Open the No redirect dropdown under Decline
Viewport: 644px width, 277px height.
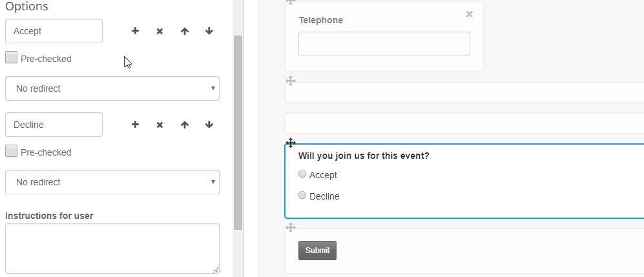[112, 182]
